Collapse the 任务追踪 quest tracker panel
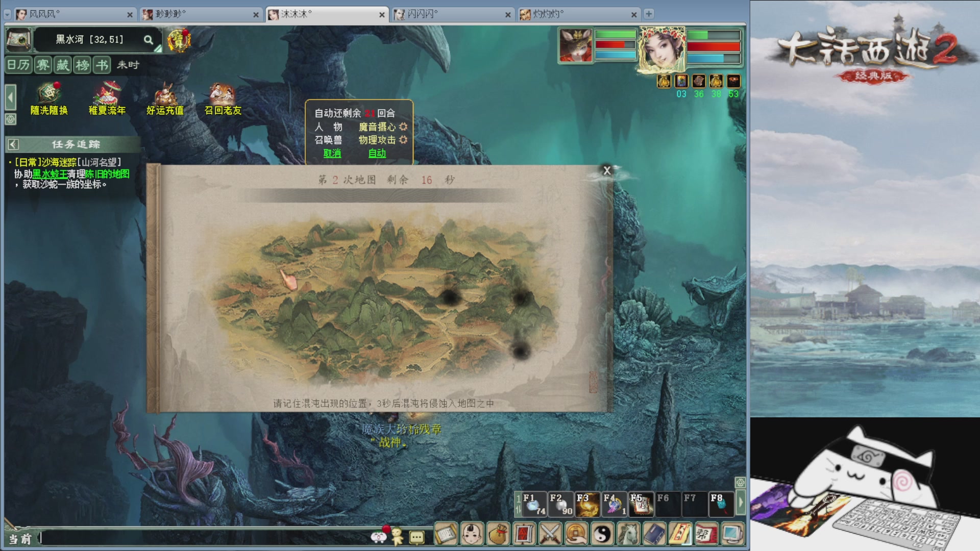 pyautogui.click(x=13, y=144)
